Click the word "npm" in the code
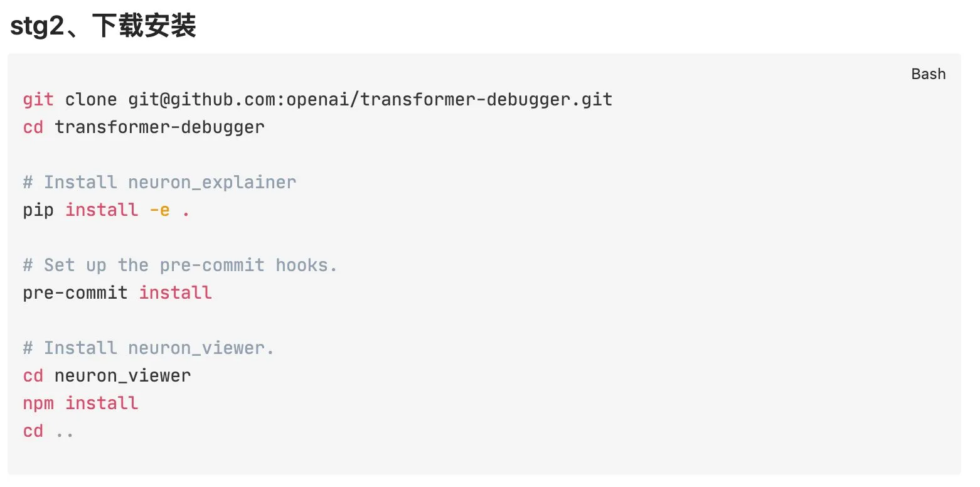Screen dimensions: 980x487 pyautogui.click(x=38, y=403)
